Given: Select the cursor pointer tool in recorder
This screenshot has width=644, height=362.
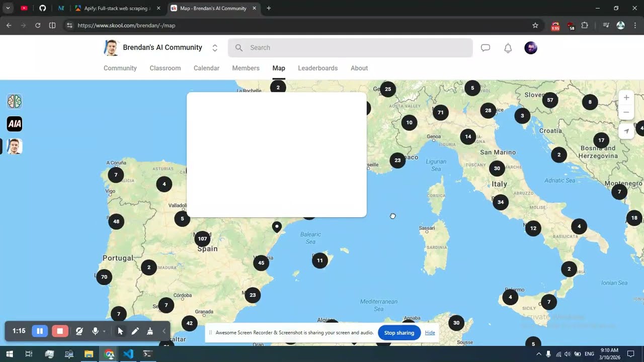Looking at the screenshot, I should coord(120,331).
